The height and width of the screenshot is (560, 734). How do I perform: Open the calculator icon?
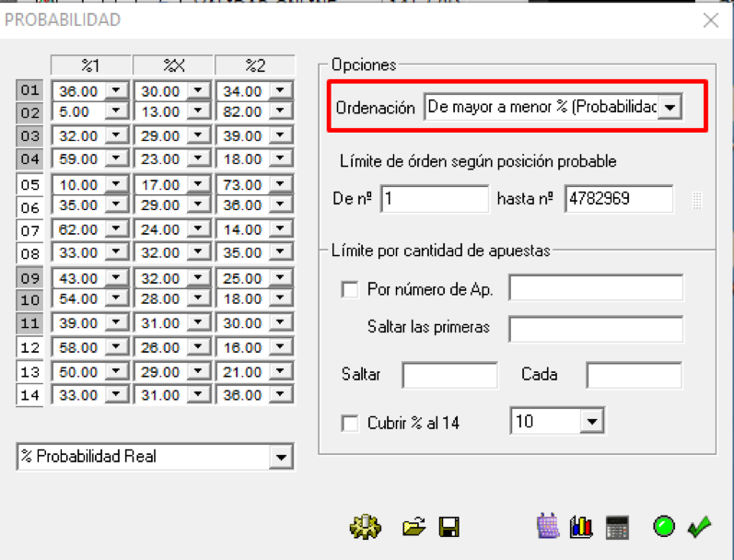(x=617, y=527)
